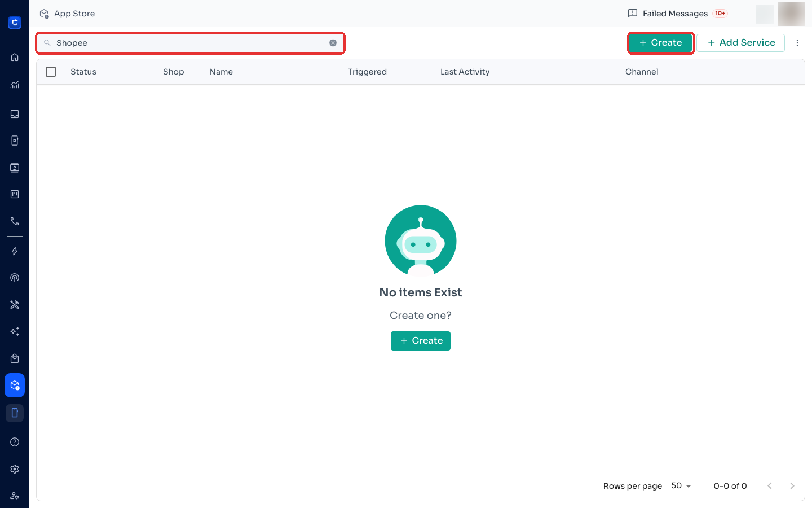Open the phone calls icon in sidebar
The height and width of the screenshot is (508, 812).
click(15, 221)
